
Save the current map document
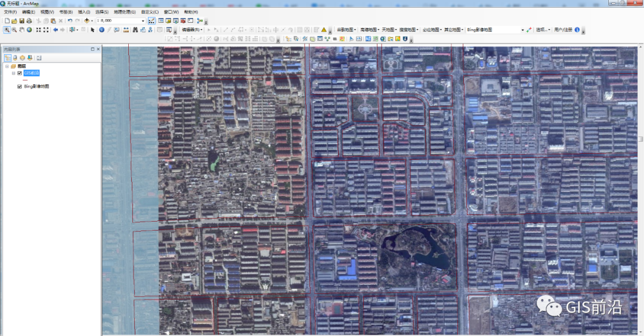22,20
